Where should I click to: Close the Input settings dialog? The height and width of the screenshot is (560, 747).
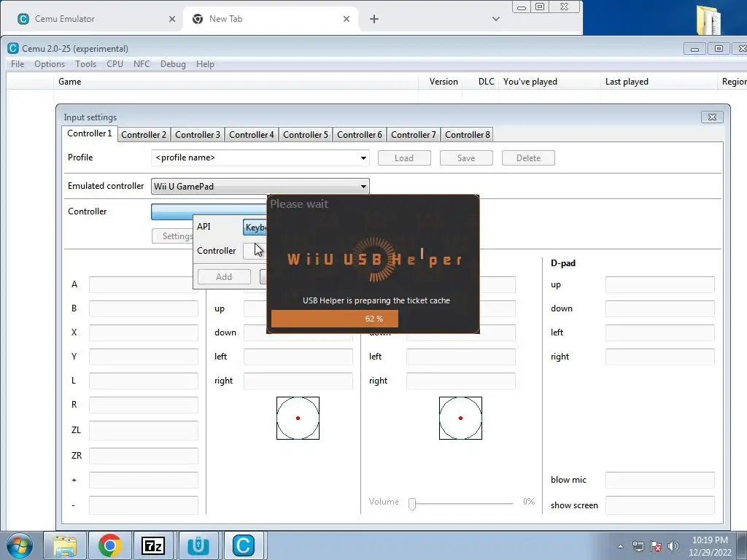(712, 117)
